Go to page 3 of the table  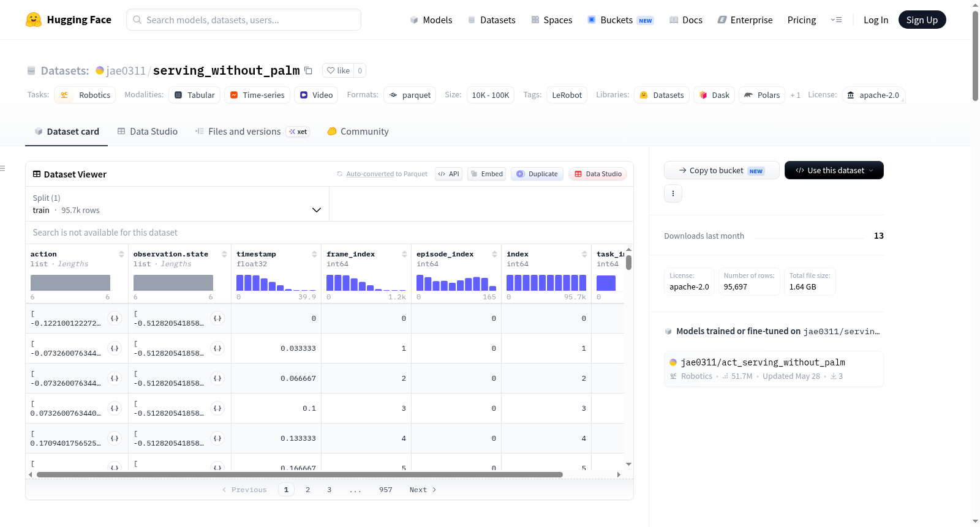[329, 490]
